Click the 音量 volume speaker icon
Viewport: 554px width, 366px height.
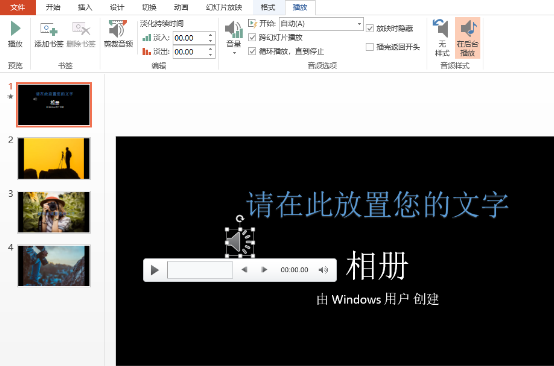click(234, 29)
